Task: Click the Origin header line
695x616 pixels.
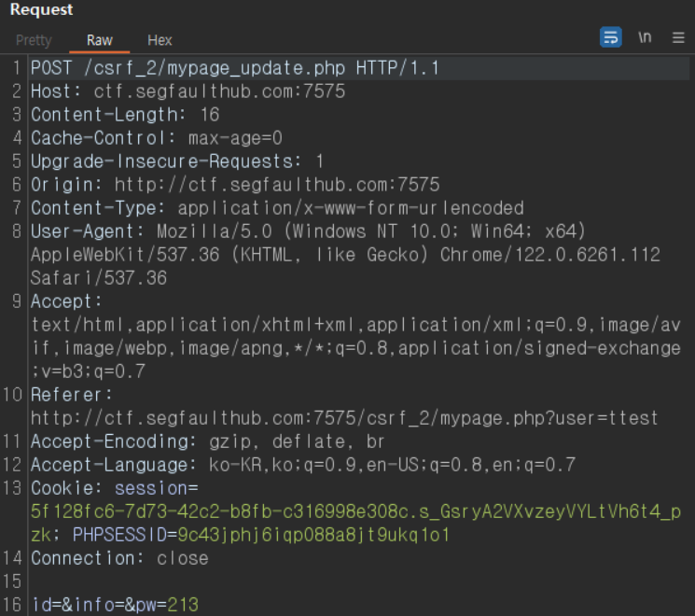Action: tap(235, 185)
